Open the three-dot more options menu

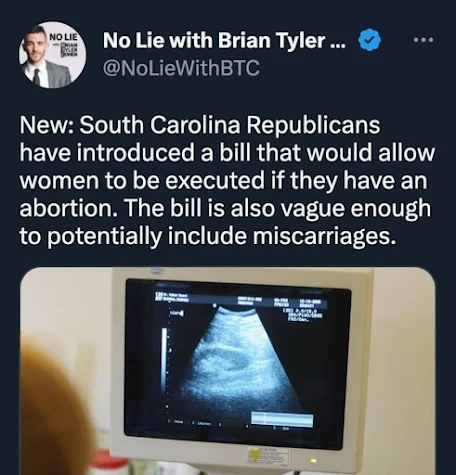click(423, 40)
